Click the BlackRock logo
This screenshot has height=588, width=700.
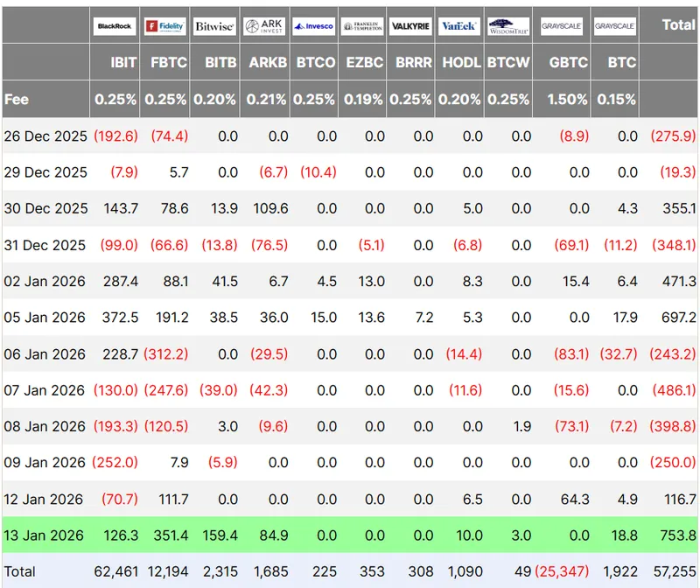[115, 26]
